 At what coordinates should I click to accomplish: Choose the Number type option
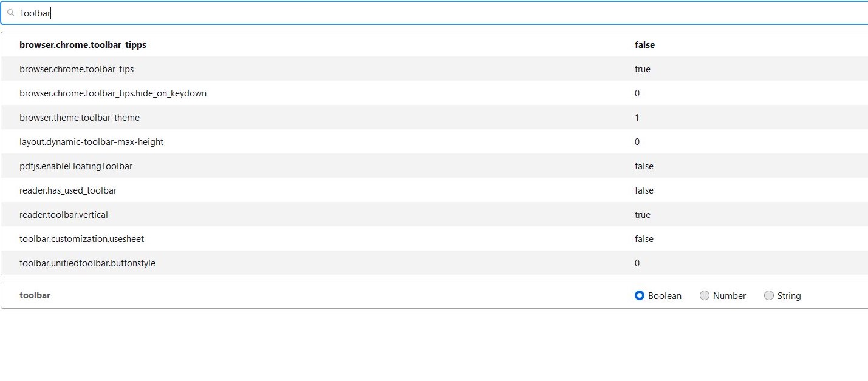(x=705, y=296)
